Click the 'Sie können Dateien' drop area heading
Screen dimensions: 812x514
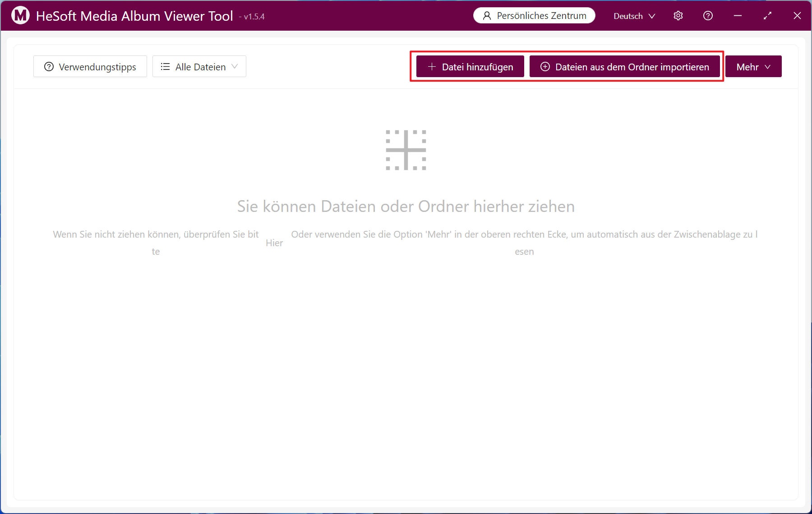click(406, 206)
